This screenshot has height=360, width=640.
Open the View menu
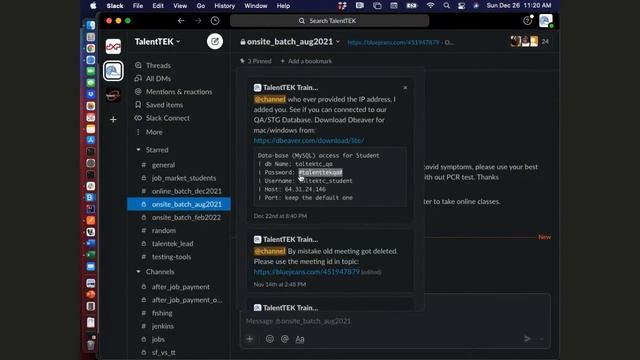click(x=180, y=6)
